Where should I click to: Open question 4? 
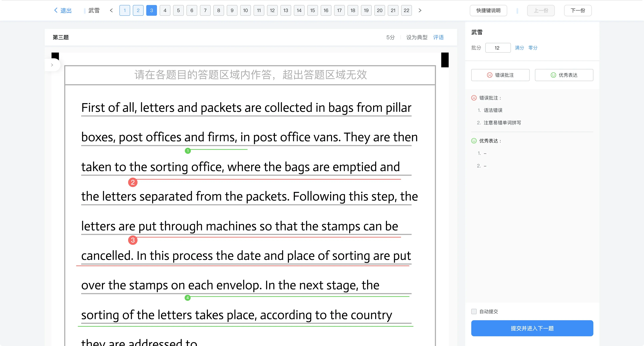165,10
